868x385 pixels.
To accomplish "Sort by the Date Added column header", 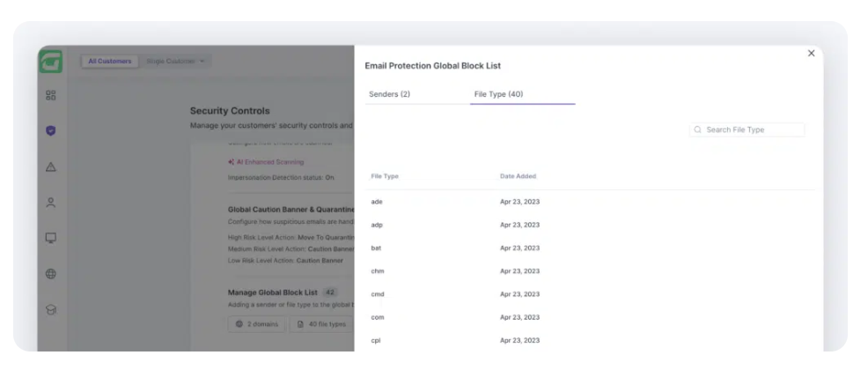I will (518, 176).
